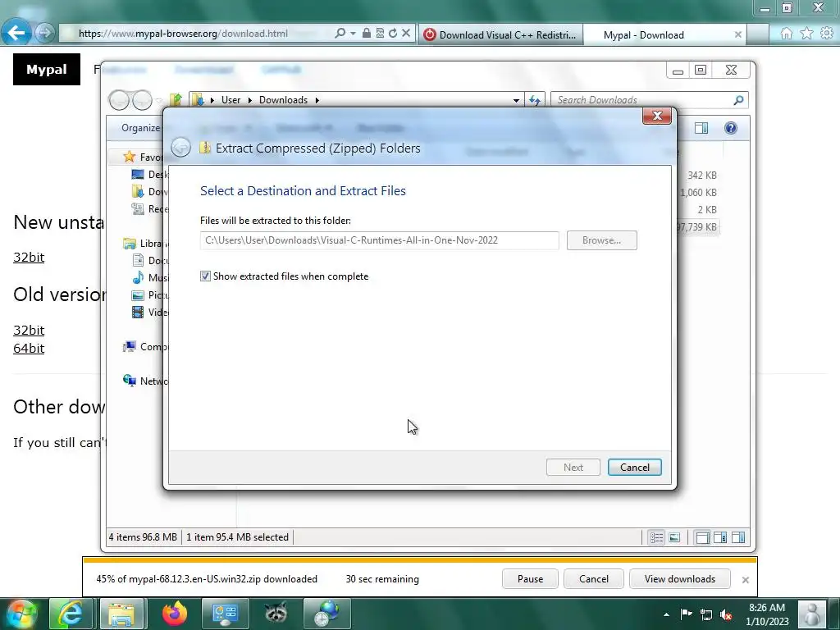This screenshot has width=840, height=630.
Task: Open the raccoon Mypal taskbar icon
Action: (276, 614)
